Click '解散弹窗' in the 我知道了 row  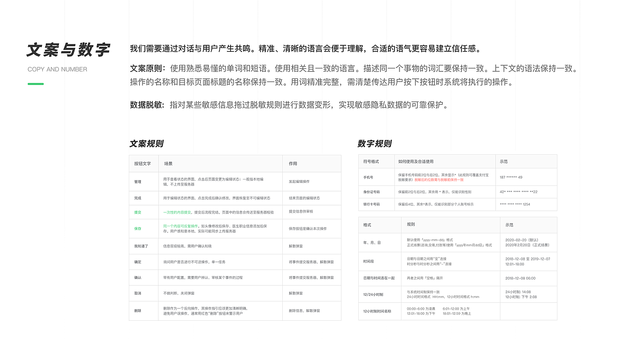pyautogui.click(x=296, y=246)
